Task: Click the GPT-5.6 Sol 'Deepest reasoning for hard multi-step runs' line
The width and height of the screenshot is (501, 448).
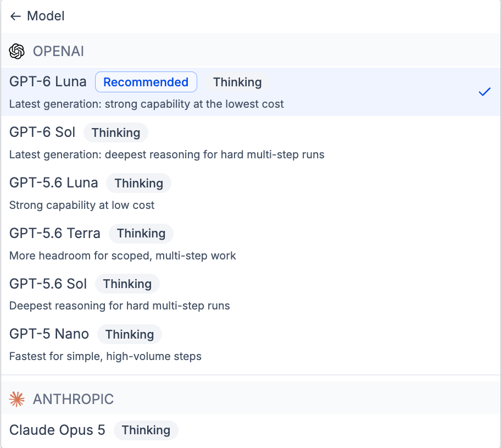Action: tap(120, 306)
